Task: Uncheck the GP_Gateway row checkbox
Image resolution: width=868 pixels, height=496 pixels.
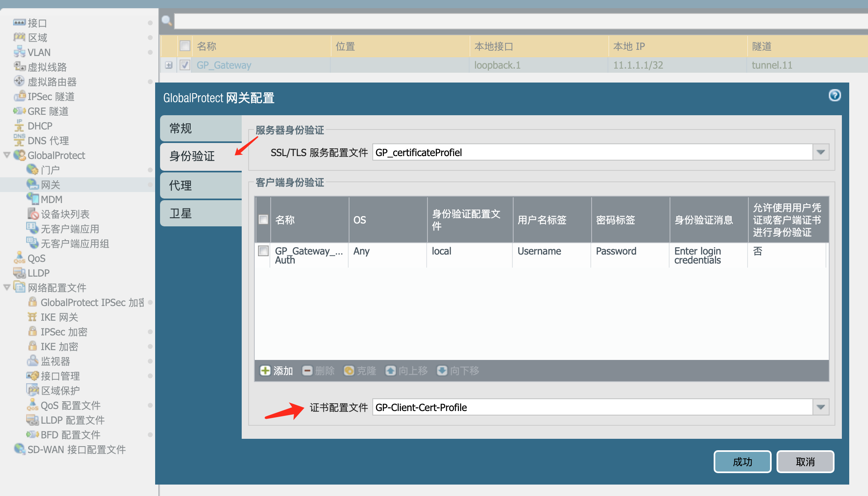Action: (x=185, y=65)
